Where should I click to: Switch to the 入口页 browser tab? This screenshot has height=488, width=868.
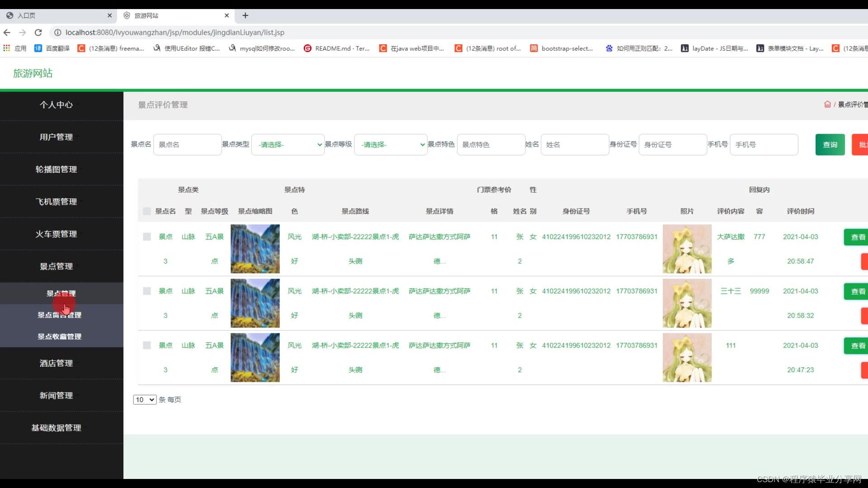pyautogui.click(x=59, y=15)
